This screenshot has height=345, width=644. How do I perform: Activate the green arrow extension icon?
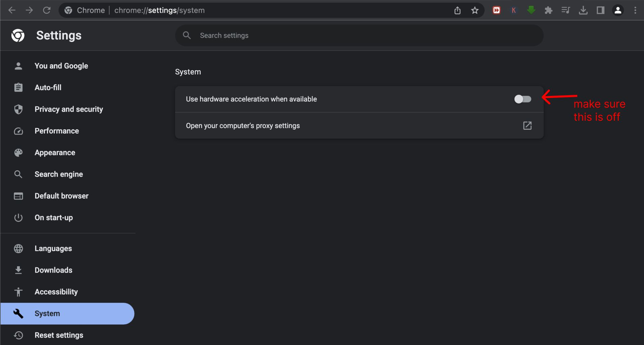(x=531, y=10)
